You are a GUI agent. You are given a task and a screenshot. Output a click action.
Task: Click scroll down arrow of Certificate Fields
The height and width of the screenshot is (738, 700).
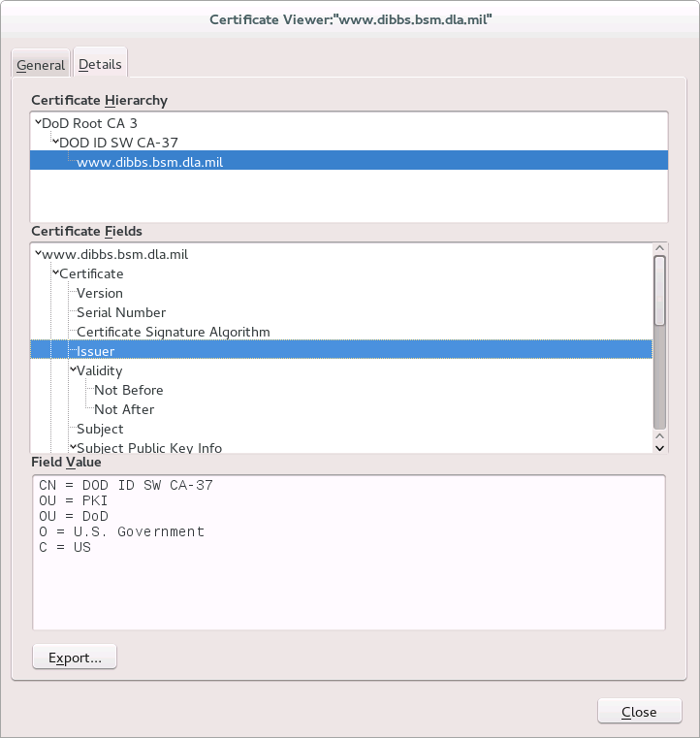pos(659,448)
